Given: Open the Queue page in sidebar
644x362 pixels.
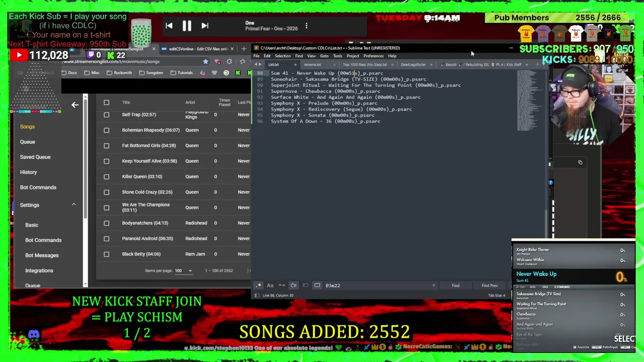Looking at the screenshot, I should point(28,142).
